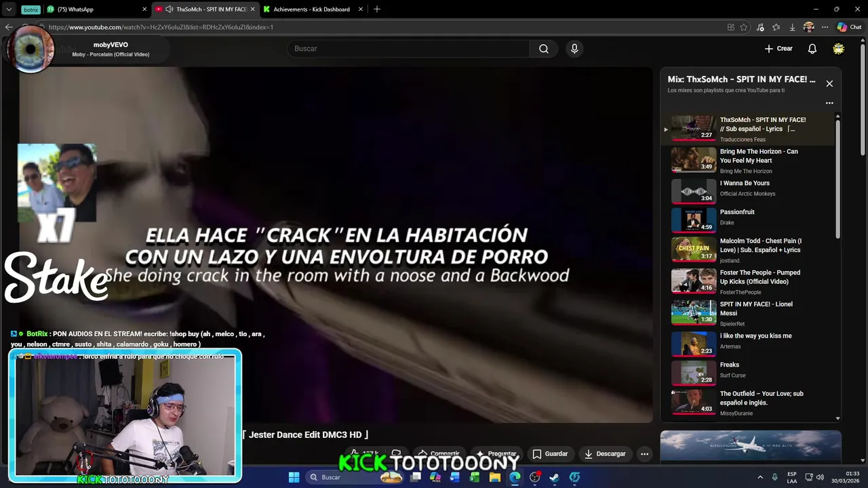Open the blue lightning app taskbar icon
Viewport: 868px width, 488px height.
[574, 477]
